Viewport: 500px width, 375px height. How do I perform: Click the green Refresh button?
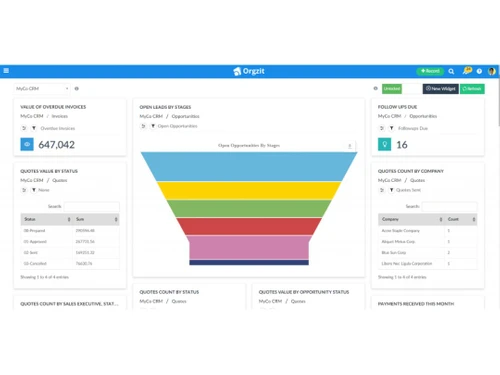coord(472,89)
